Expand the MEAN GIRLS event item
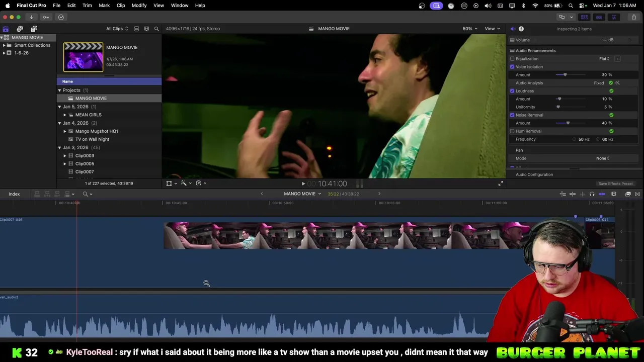The image size is (644, 362). pos(65,115)
